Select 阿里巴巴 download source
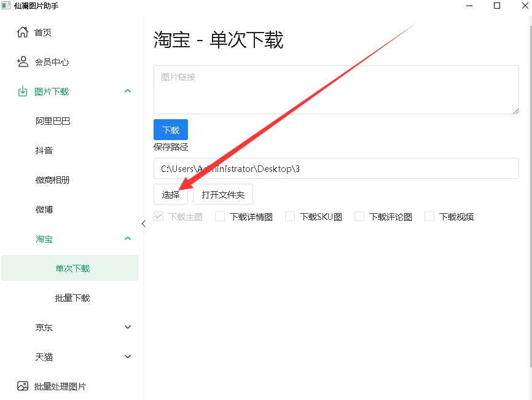The image size is (532, 400). (53, 121)
